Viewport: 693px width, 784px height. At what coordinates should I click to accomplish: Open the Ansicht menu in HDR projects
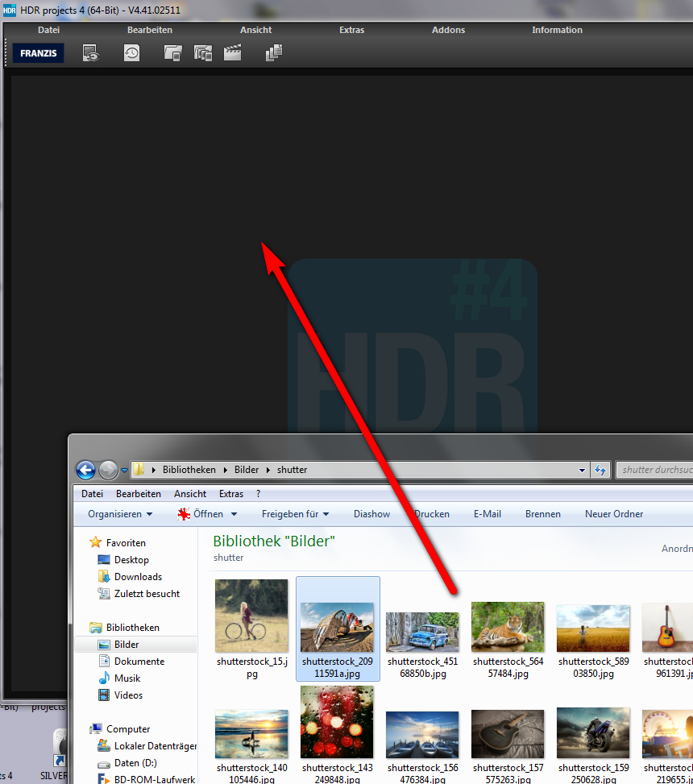coord(255,30)
